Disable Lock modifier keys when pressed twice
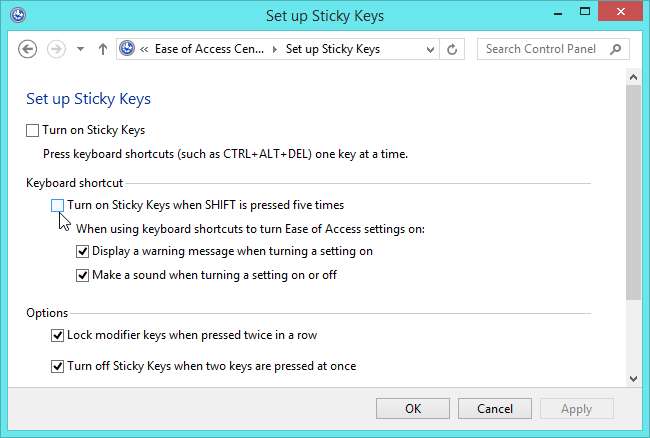 (x=57, y=335)
